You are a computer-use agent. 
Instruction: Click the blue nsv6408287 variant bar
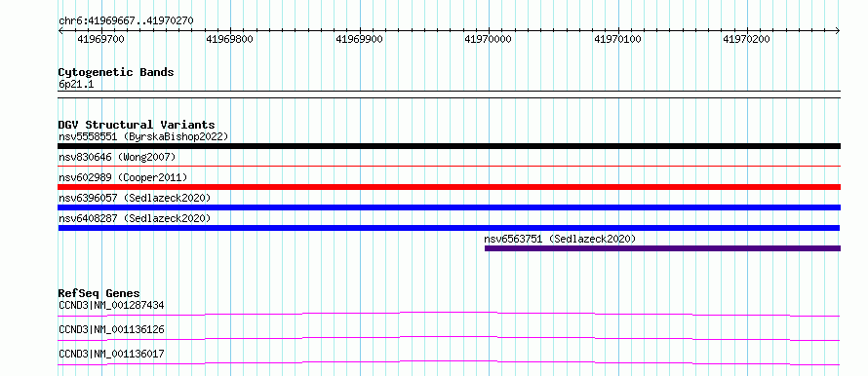coord(449,228)
